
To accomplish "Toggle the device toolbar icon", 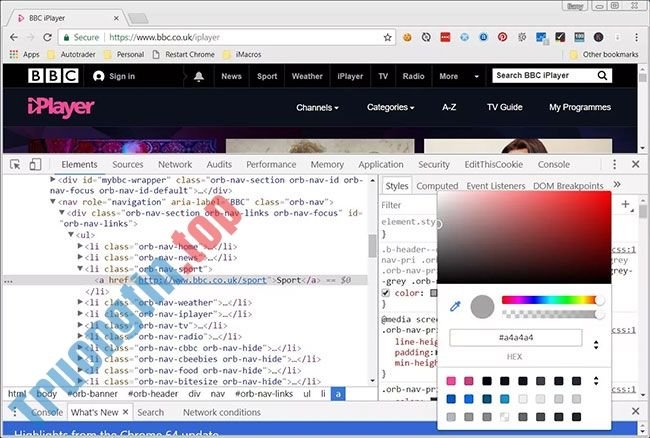I will tap(35, 164).
